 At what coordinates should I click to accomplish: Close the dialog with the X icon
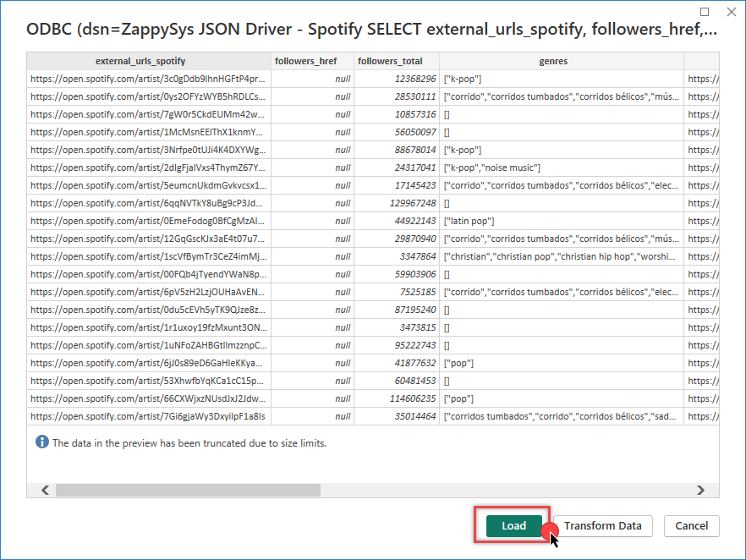click(732, 12)
